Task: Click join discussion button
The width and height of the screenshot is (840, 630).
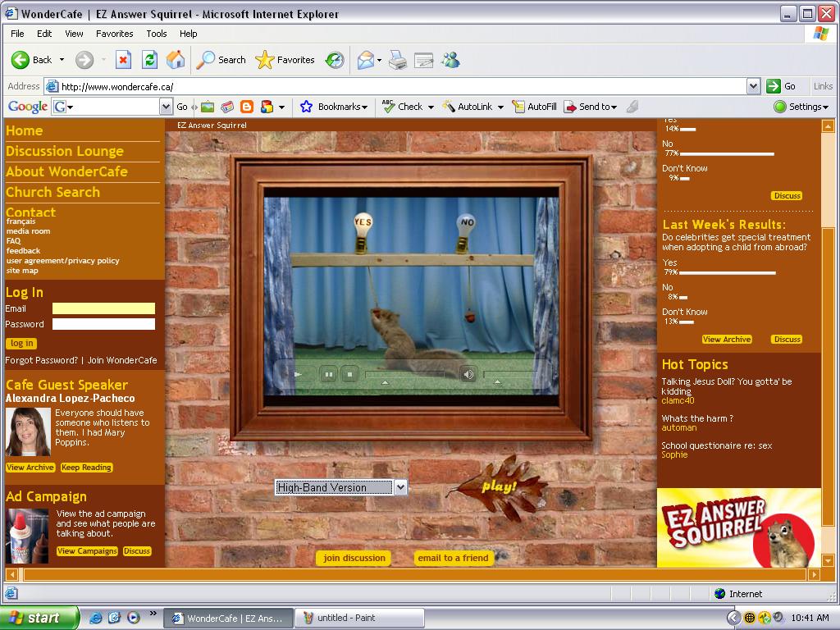Action: click(354, 558)
